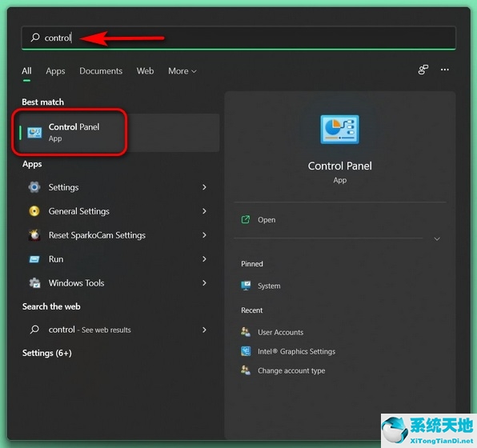477x448 pixels.
Task: Click the General Settings disc icon
Action: [x=34, y=211]
